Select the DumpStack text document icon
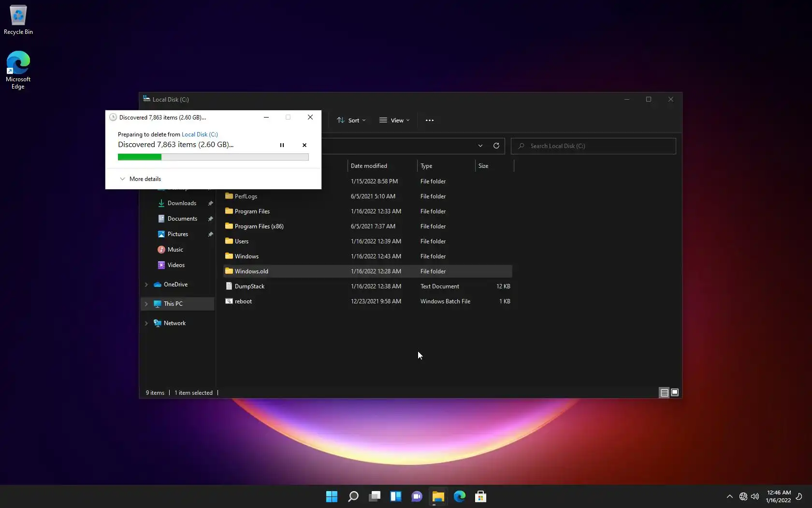This screenshot has height=508, width=812. pos(229,286)
